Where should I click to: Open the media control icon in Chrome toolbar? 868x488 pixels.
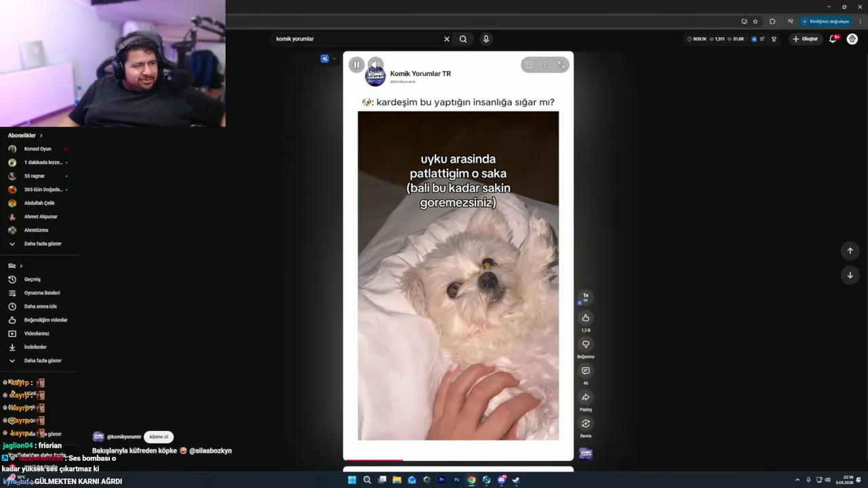[791, 22]
